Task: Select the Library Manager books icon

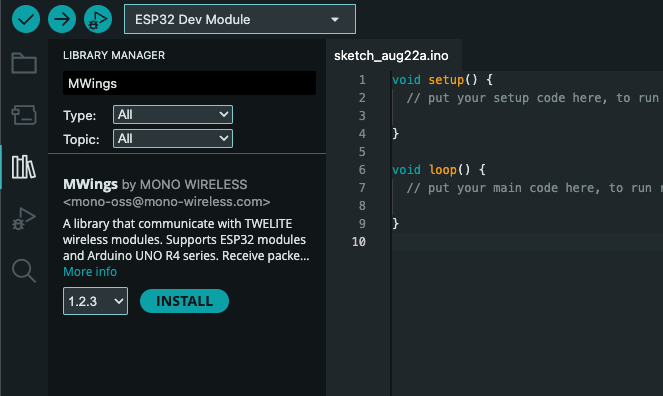Action: pos(24,167)
